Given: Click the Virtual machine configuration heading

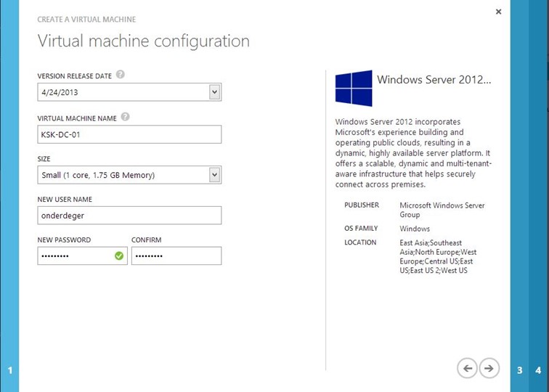Looking at the screenshot, I should pos(144,41).
